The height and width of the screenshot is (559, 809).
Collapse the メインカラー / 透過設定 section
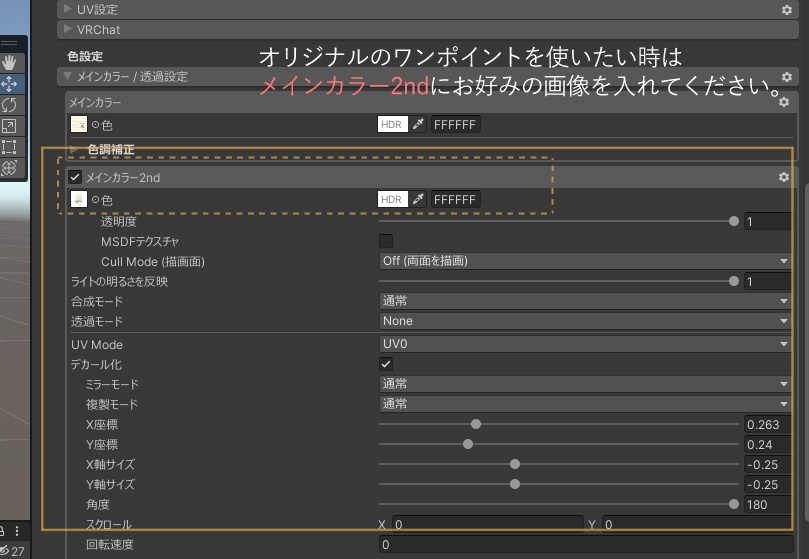pos(67,76)
